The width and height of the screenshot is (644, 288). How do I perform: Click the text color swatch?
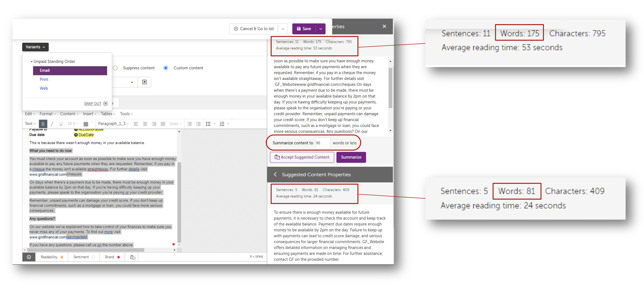click(86, 124)
